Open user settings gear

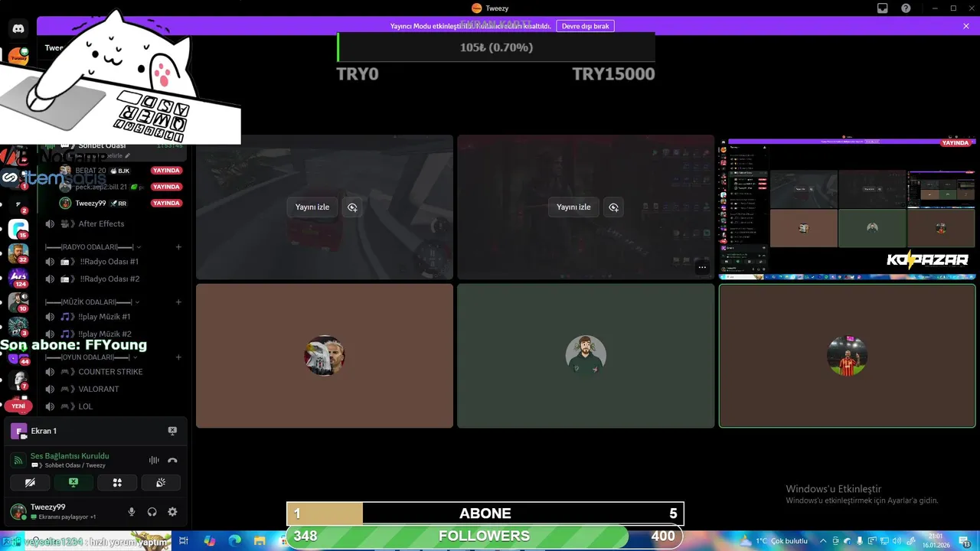point(172,512)
